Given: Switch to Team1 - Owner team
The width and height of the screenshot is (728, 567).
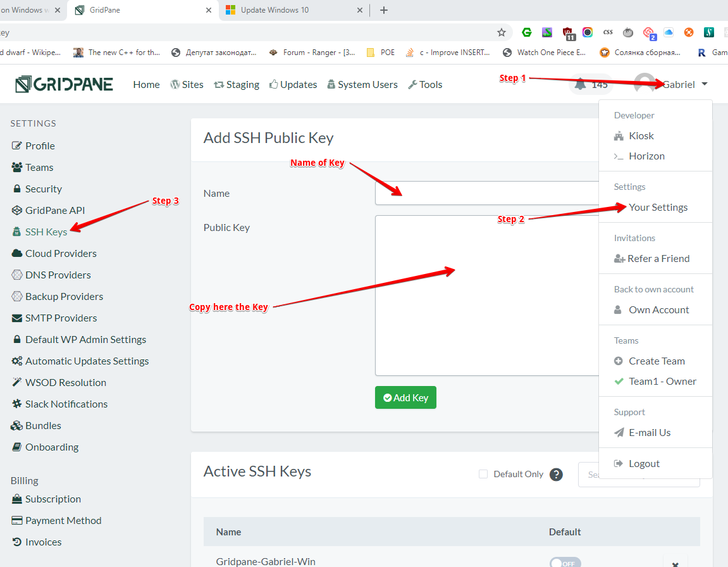Looking at the screenshot, I should click(x=662, y=381).
